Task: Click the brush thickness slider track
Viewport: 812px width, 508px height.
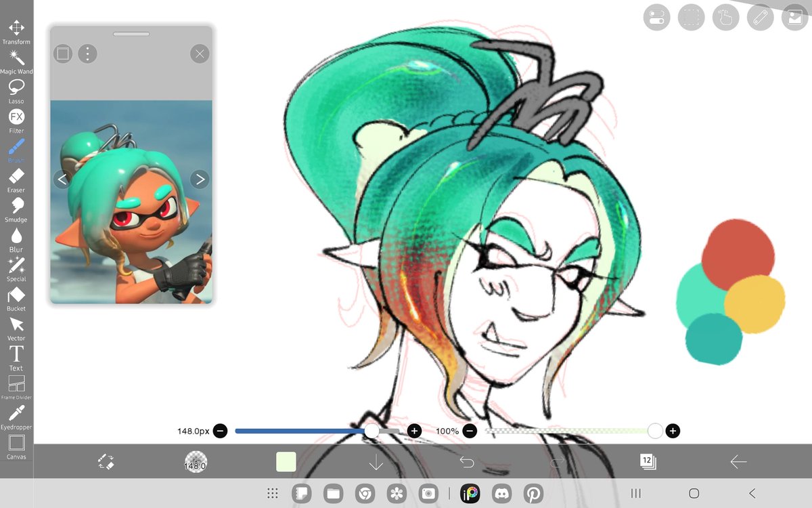Action: point(317,431)
